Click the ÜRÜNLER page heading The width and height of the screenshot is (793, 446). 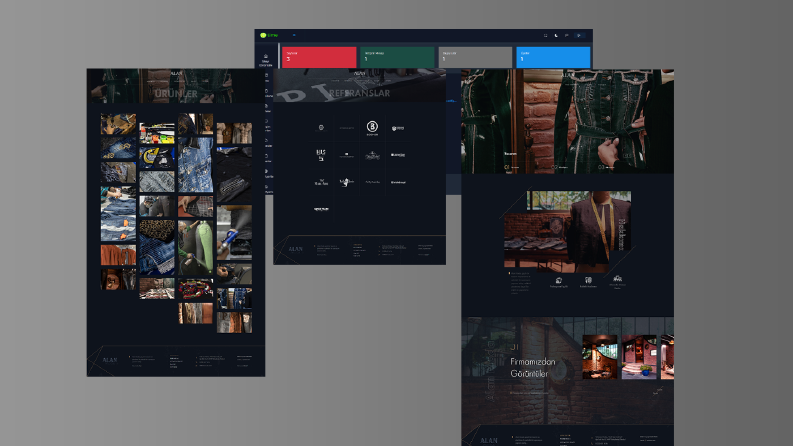click(176, 94)
